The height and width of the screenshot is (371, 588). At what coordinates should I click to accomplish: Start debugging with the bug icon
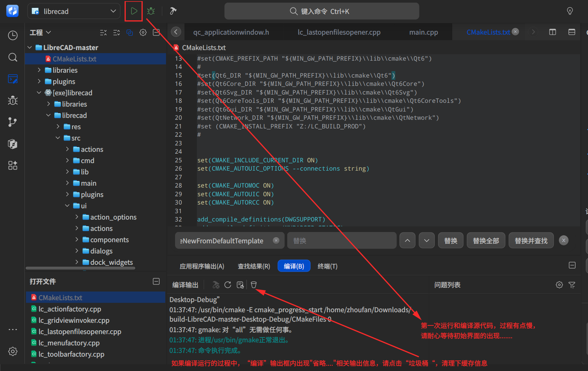tap(151, 11)
